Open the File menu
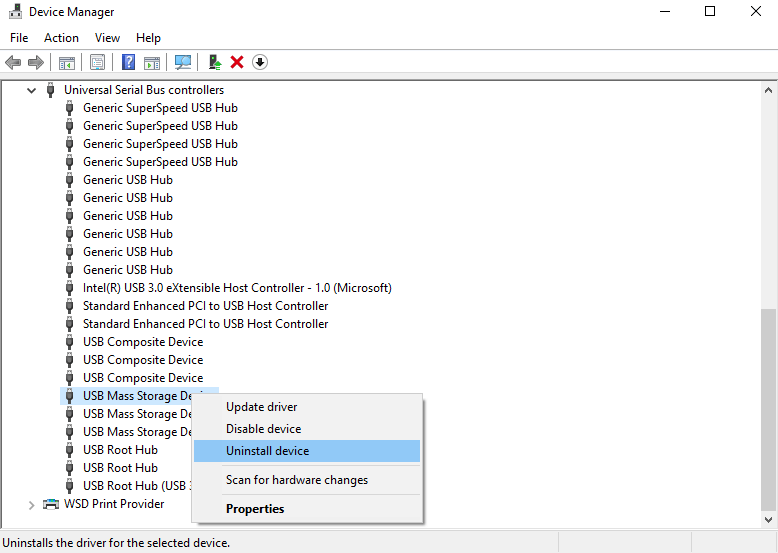Image resolution: width=778 pixels, height=553 pixels. click(19, 38)
